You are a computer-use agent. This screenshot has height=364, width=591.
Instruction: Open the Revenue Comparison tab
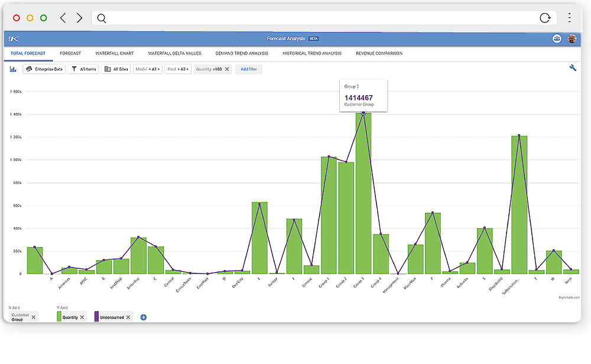(x=379, y=53)
